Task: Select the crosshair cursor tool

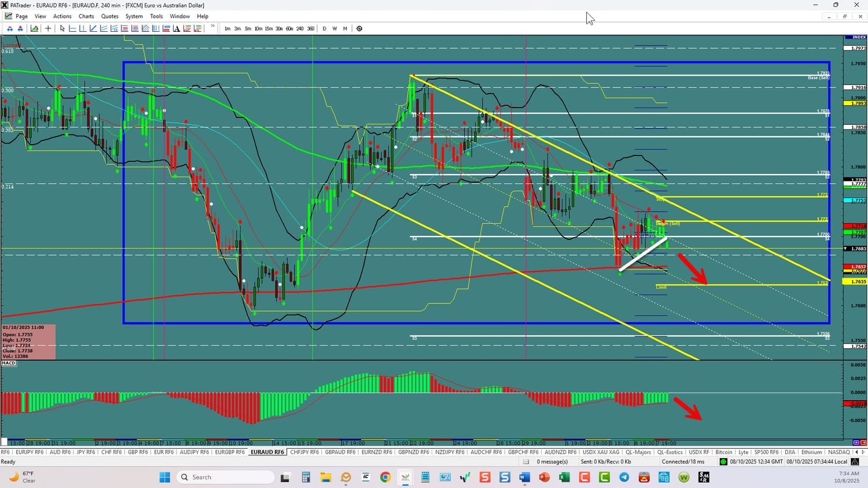Action: pyautogui.click(x=48, y=28)
